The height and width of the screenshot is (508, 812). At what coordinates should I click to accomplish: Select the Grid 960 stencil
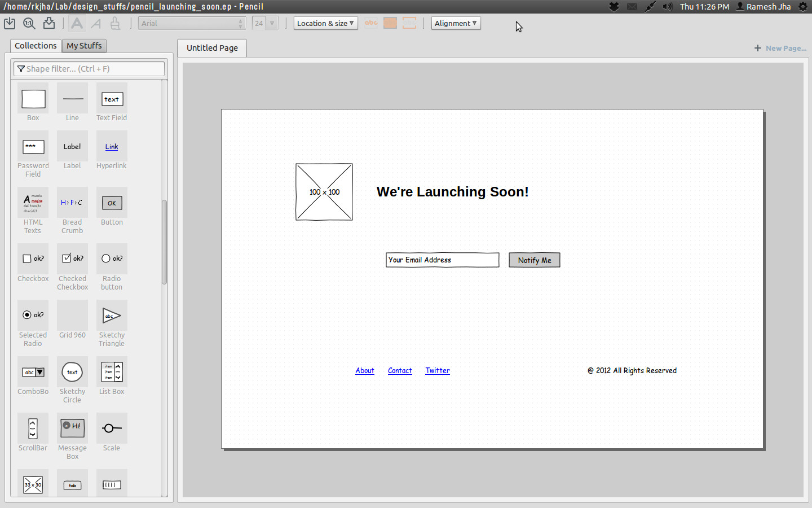(72, 315)
